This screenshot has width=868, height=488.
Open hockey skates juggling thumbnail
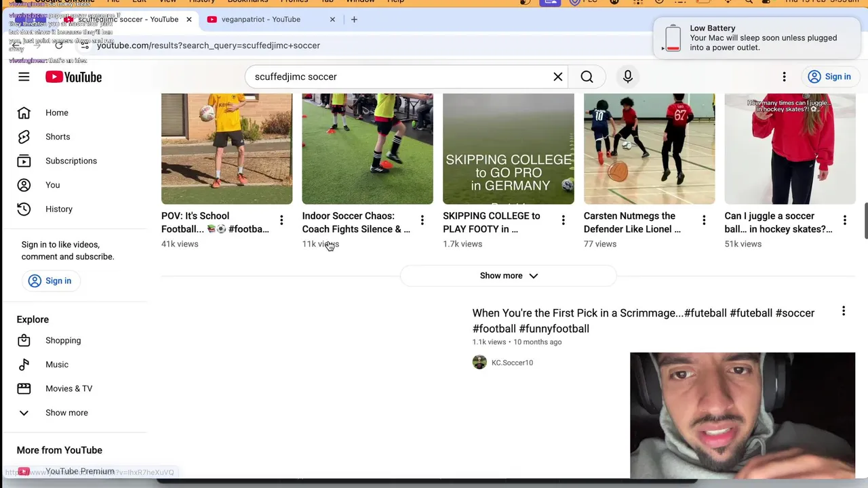[x=790, y=149]
